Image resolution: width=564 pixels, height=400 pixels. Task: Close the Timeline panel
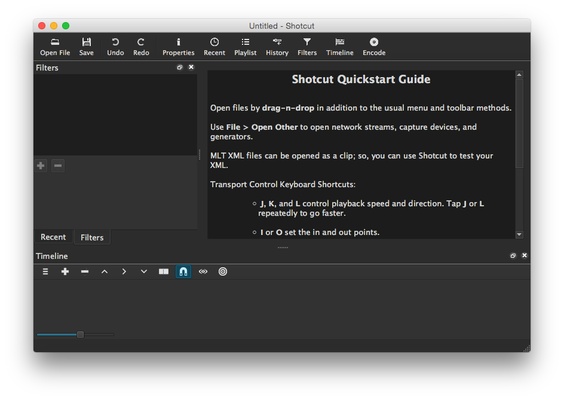tap(524, 255)
